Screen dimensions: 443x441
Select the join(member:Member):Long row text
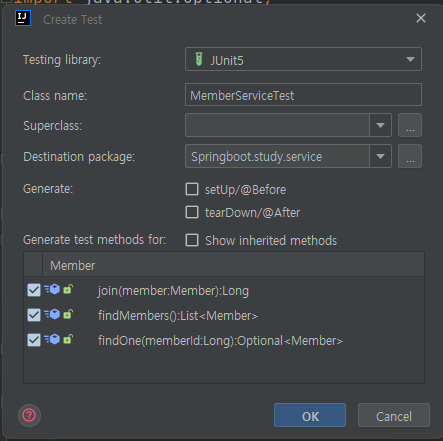point(173,291)
